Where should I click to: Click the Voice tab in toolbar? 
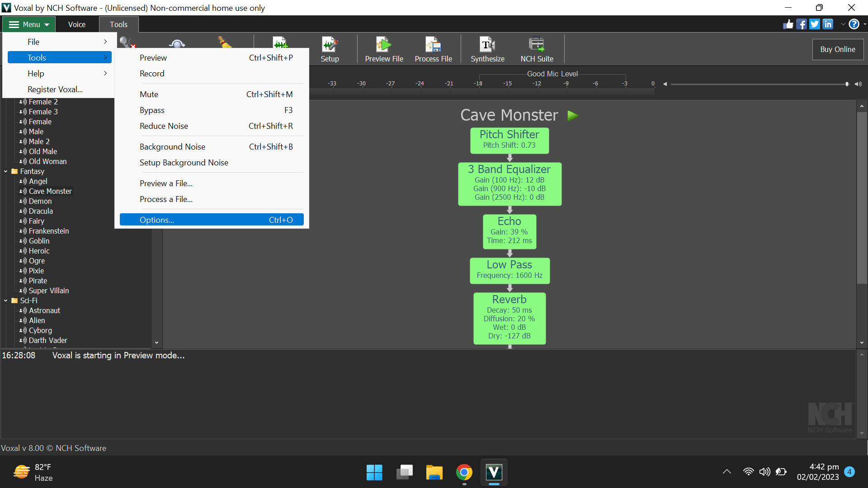[76, 24]
